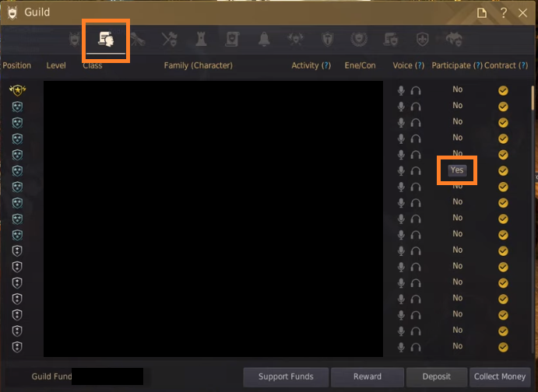The width and height of the screenshot is (538, 392).
Task: Click the guild crest icon beside Guild title
Action: click(12, 12)
